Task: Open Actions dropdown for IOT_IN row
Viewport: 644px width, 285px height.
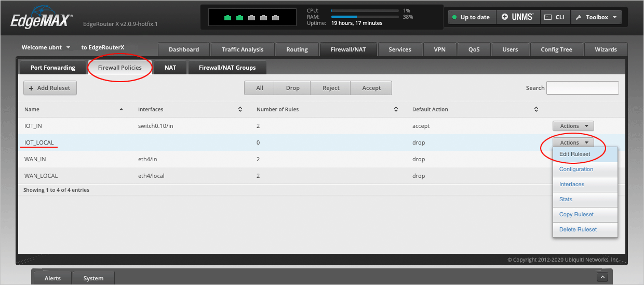Action: click(x=573, y=126)
